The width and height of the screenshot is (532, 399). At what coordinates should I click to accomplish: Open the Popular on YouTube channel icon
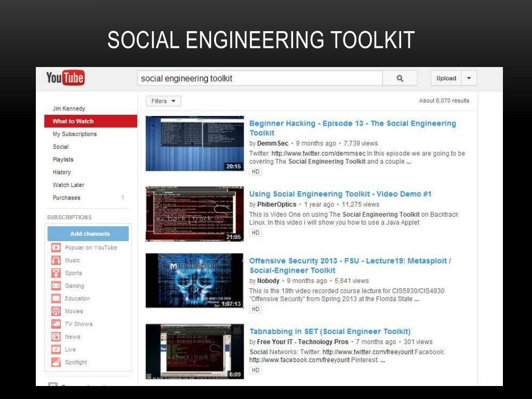tap(56, 247)
